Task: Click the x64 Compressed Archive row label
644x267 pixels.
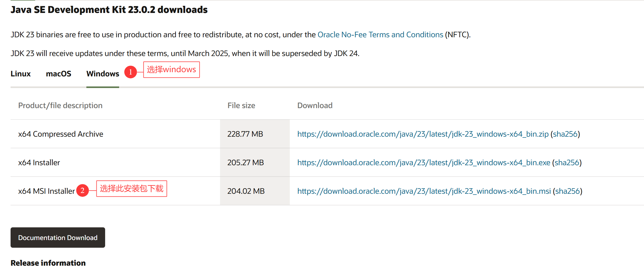Action: [61, 134]
